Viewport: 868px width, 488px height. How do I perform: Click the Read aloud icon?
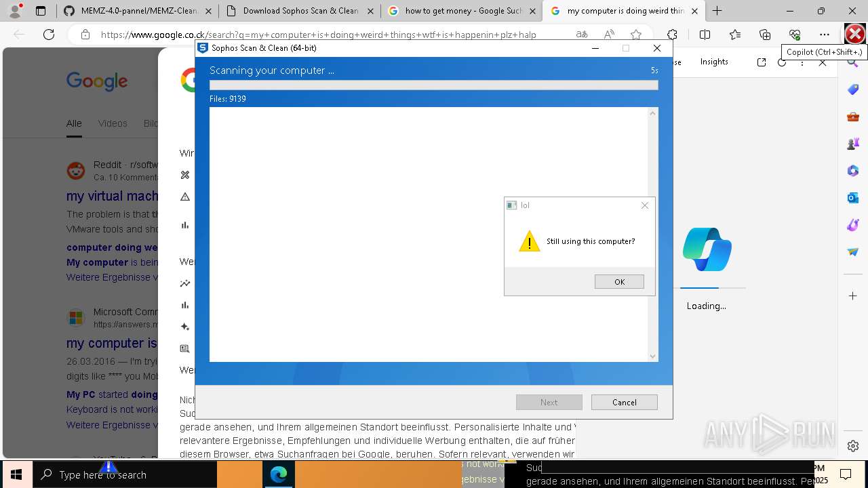[x=609, y=35]
